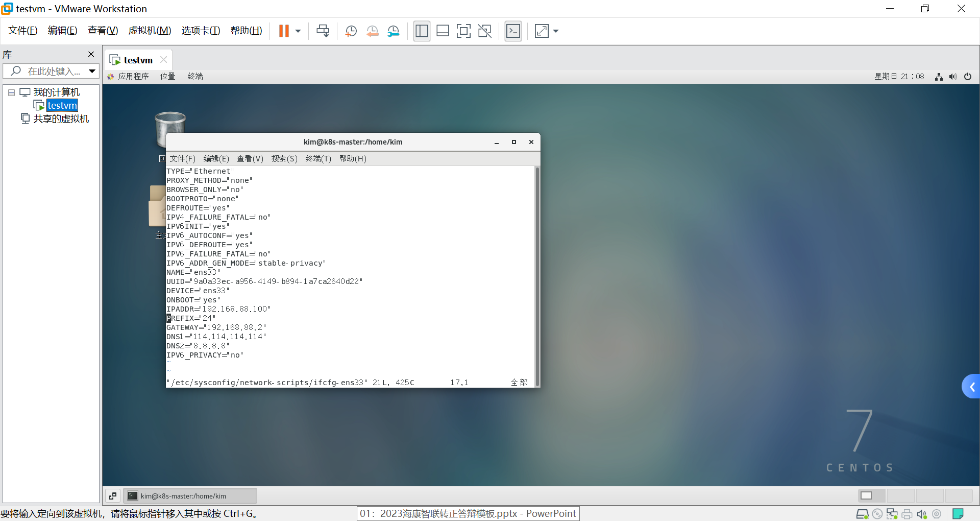The width and height of the screenshot is (980, 521).
Task: Click the orange pause VM button
Action: click(284, 31)
